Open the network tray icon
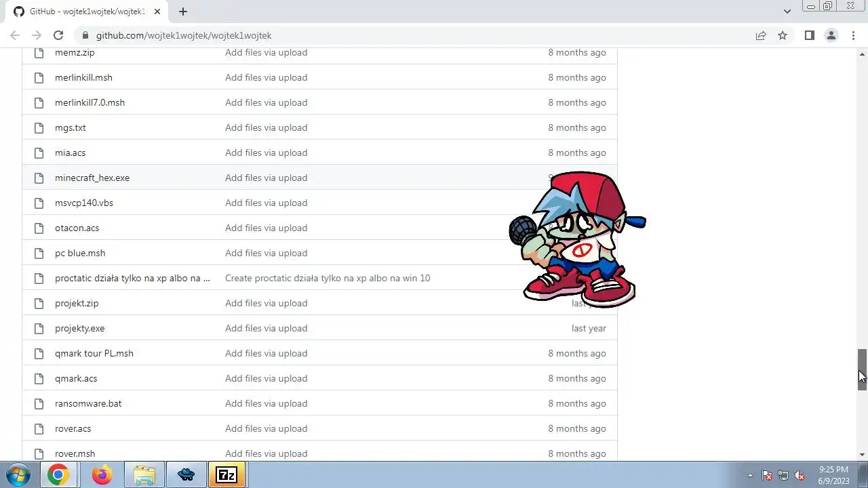 click(783, 475)
